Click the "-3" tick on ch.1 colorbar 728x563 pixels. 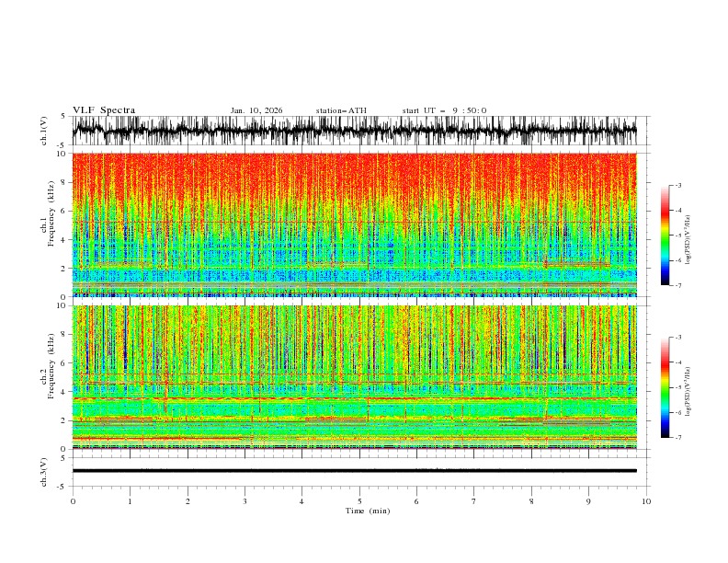point(678,185)
